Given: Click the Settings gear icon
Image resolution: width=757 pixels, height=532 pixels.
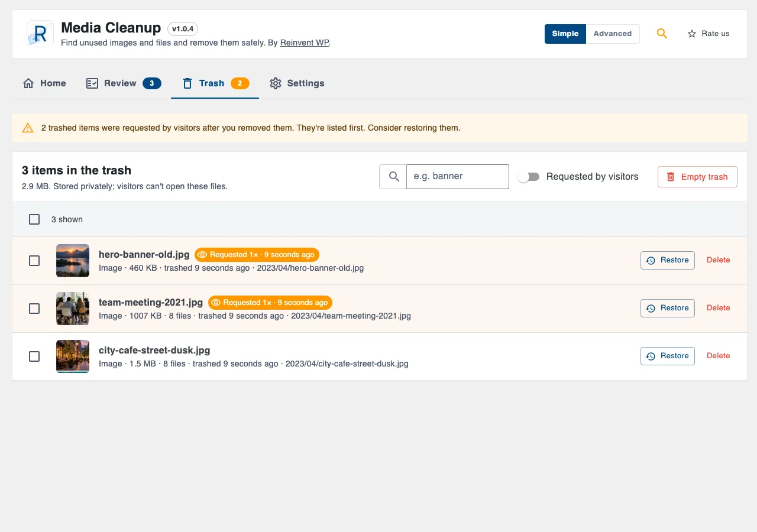Looking at the screenshot, I should pos(276,83).
